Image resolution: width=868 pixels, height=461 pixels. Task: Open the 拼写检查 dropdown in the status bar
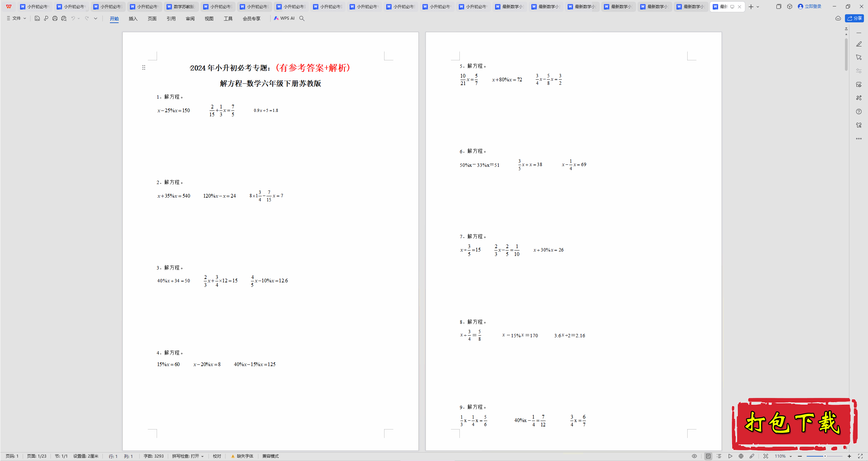tap(188, 456)
